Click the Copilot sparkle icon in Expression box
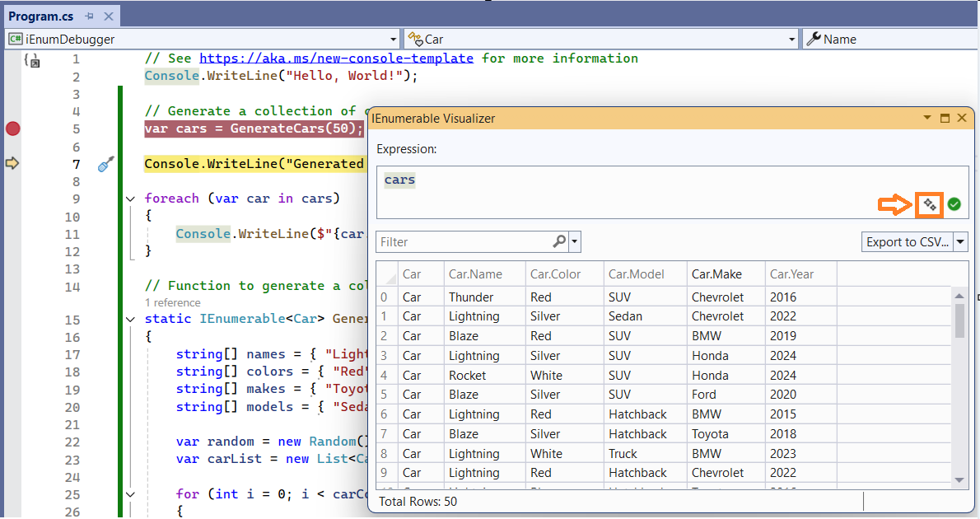 click(930, 204)
